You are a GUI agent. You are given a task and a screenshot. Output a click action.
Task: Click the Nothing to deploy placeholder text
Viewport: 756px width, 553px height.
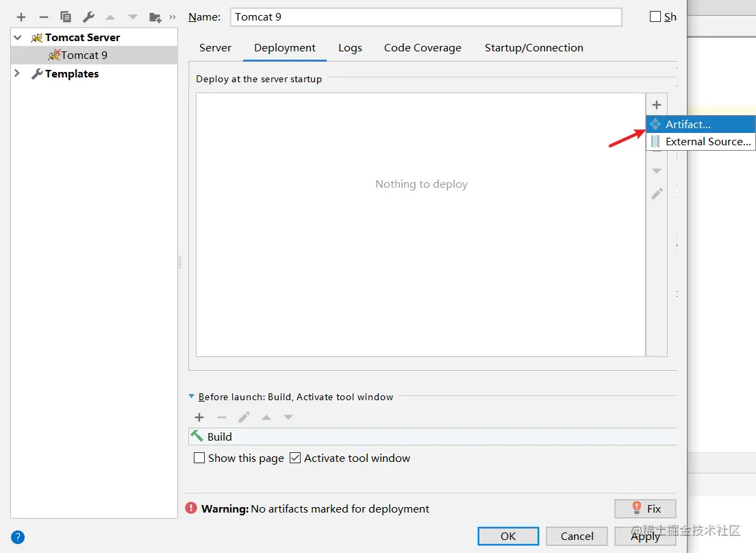(421, 184)
